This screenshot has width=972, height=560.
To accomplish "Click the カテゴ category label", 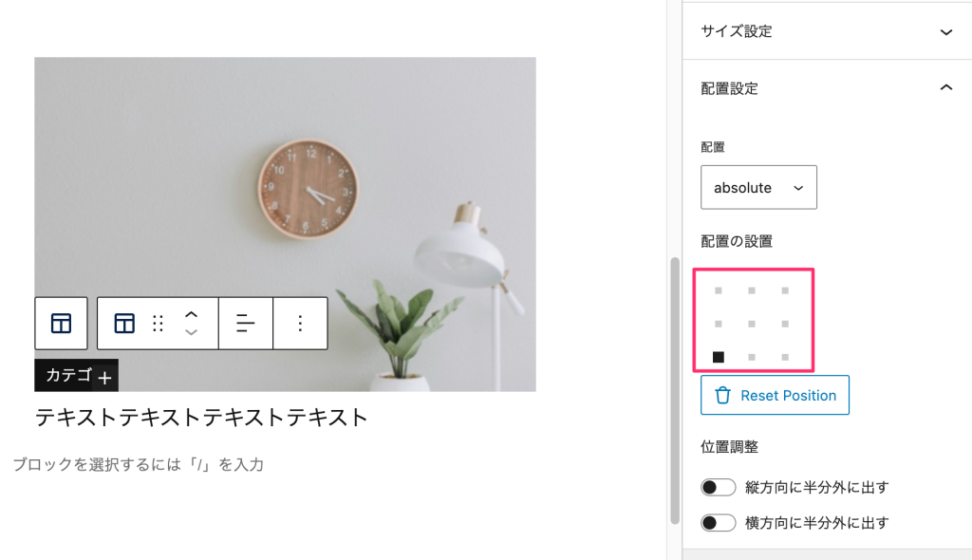I will pyautogui.click(x=68, y=375).
